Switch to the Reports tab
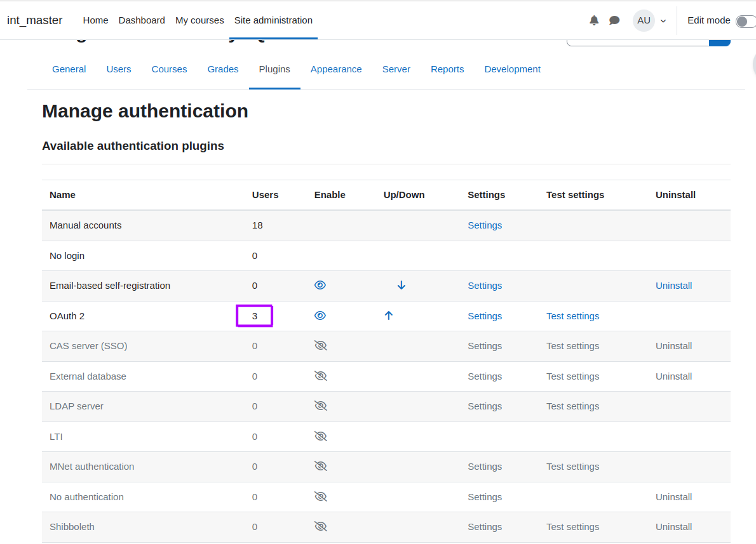The width and height of the screenshot is (756, 544). point(447,69)
